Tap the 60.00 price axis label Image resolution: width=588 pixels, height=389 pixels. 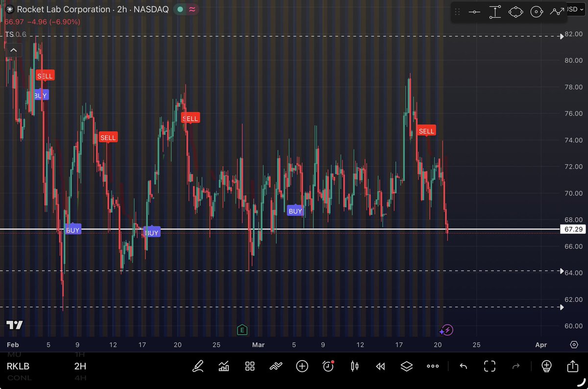coord(572,326)
